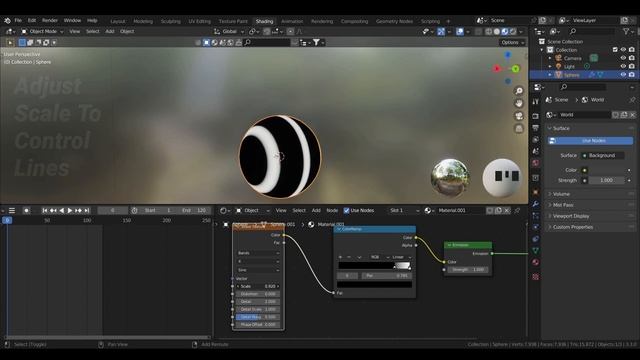The height and width of the screenshot is (360, 640).
Task: Unlink Material.001 with the X icon
Action: coord(507,211)
